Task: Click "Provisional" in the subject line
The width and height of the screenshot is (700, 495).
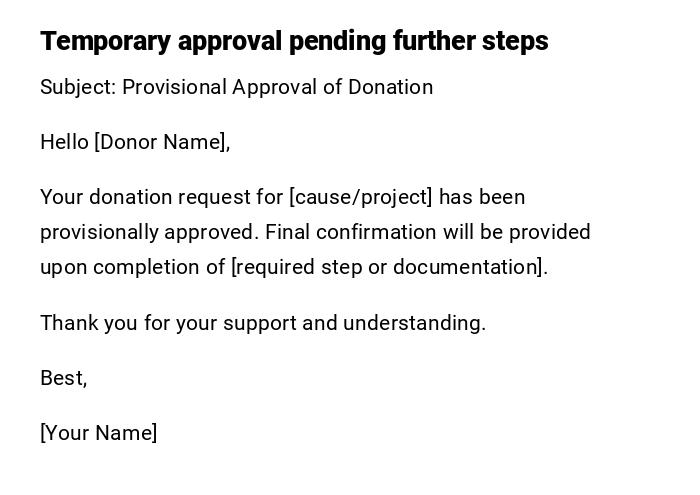Action: pos(175,87)
